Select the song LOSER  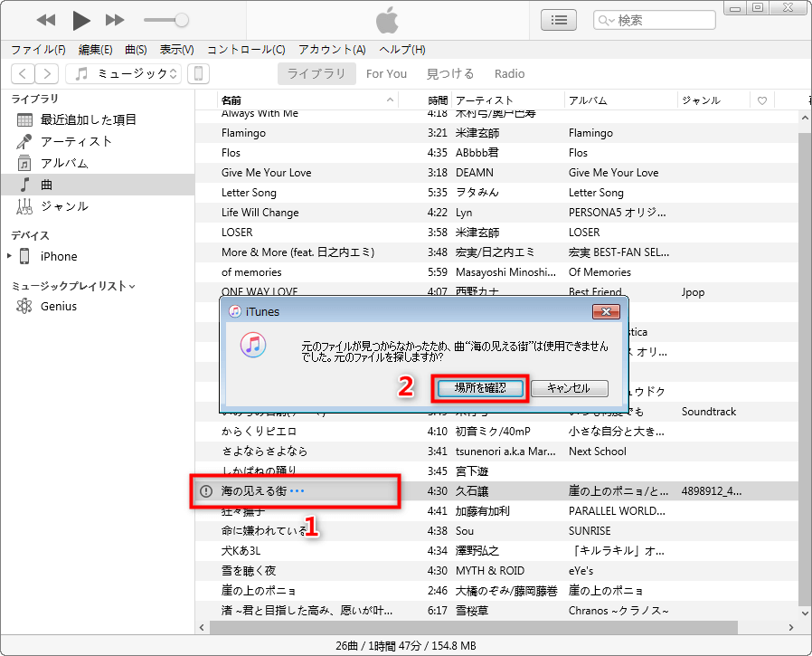pos(237,233)
